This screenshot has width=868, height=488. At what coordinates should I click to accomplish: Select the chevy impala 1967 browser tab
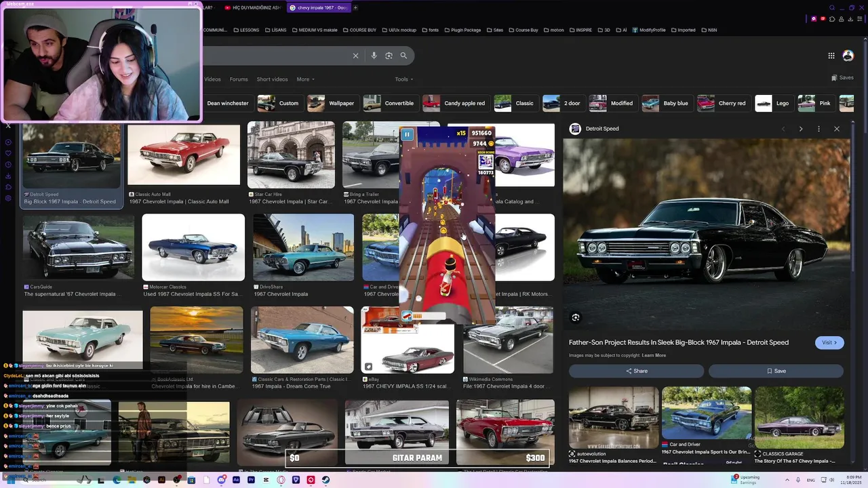319,7
